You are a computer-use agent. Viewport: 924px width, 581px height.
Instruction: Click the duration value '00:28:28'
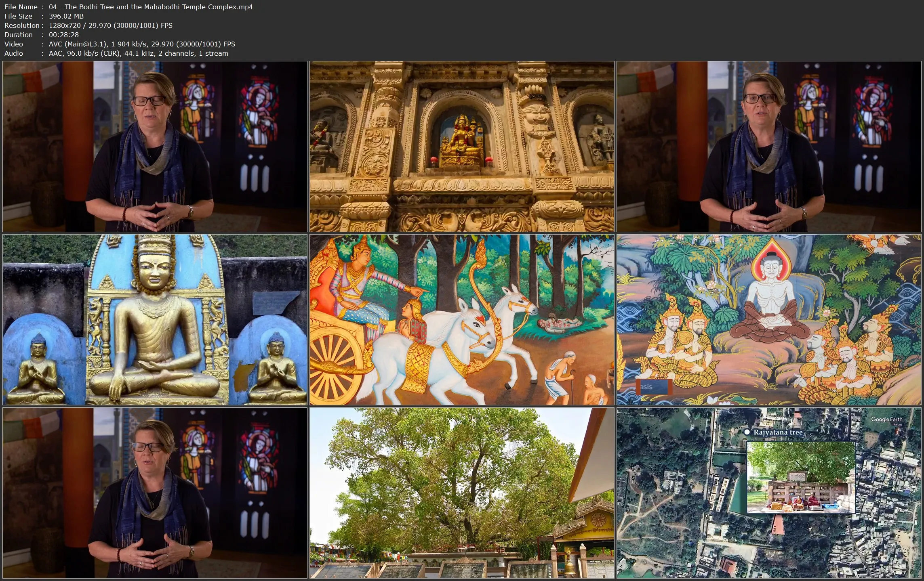tap(64, 35)
